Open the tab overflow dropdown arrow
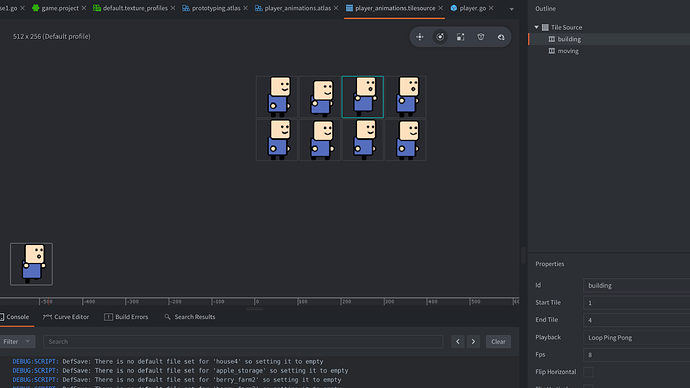Viewport: 690px width, 388px height. click(x=511, y=9)
